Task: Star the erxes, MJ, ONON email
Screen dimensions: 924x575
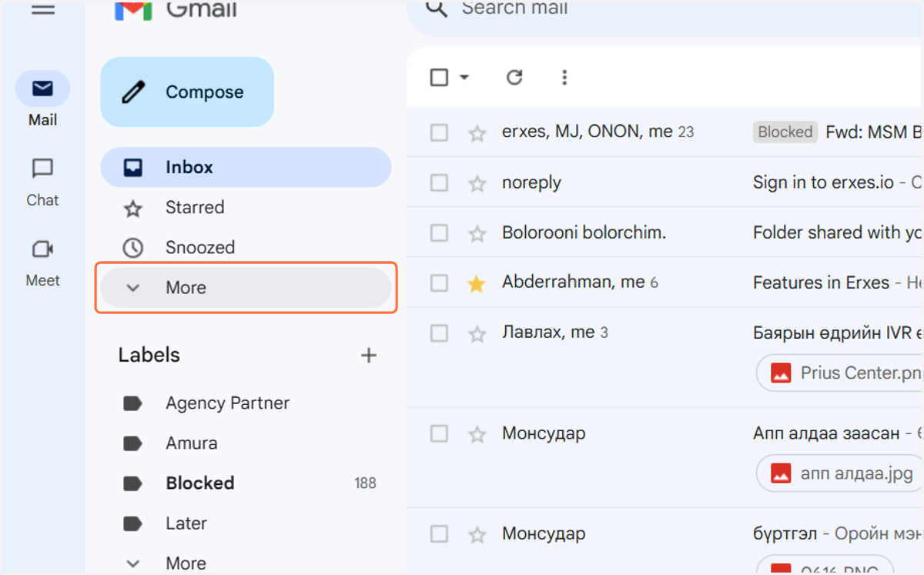Action: point(477,133)
